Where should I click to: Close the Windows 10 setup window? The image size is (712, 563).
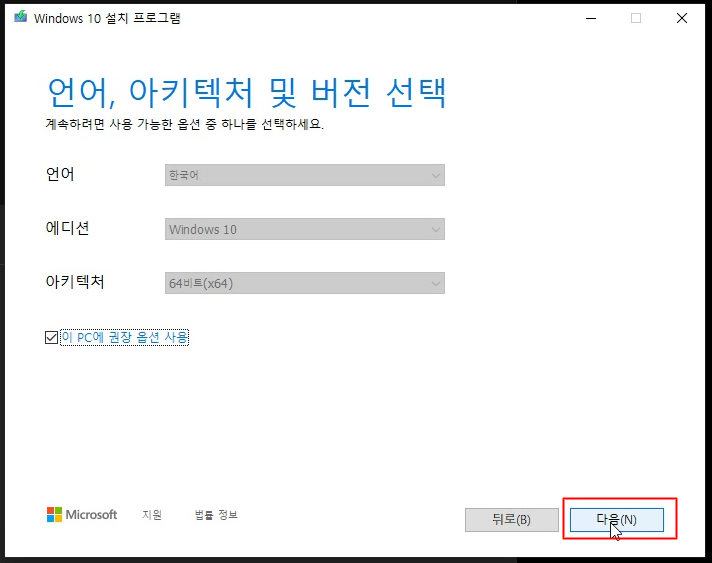(x=682, y=18)
